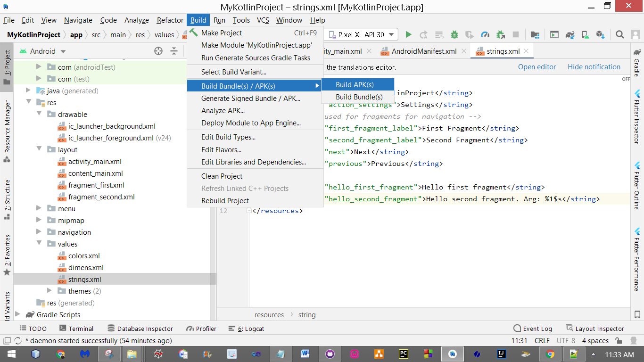Choose Select Build Variant... menu entry

click(x=255, y=72)
